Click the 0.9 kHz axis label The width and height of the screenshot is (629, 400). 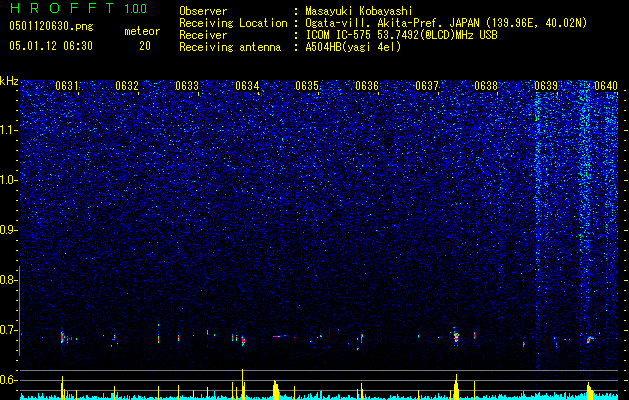(x=9, y=230)
